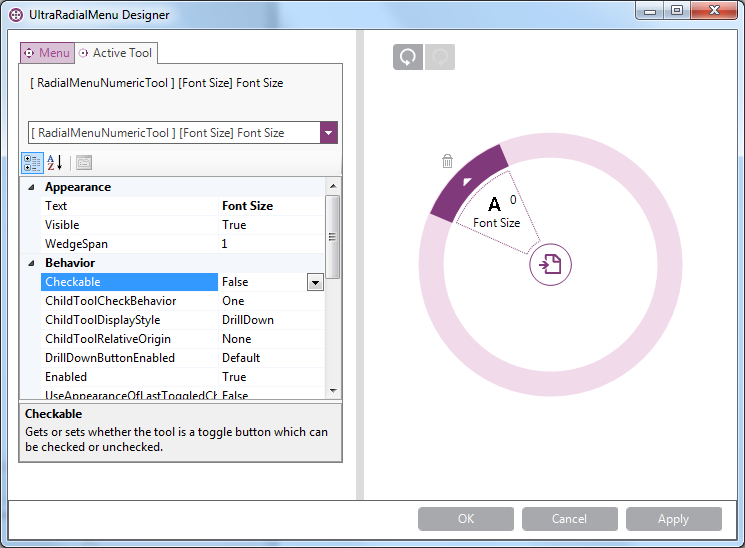This screenshot has height=548, width=745.
Task: Switch property grid to Categorized view
Action: [x=32, y=162]
